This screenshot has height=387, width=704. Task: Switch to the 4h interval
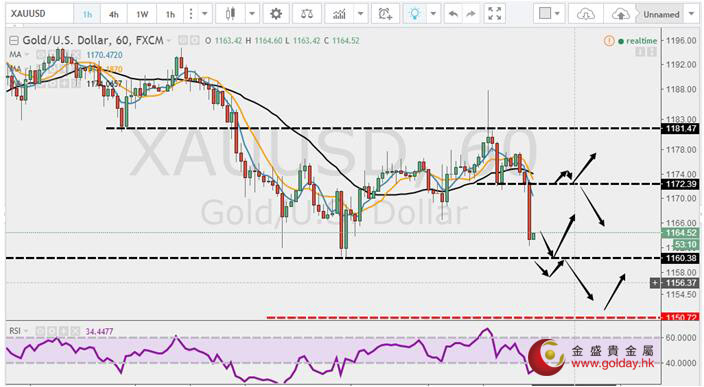click(114, 14)
